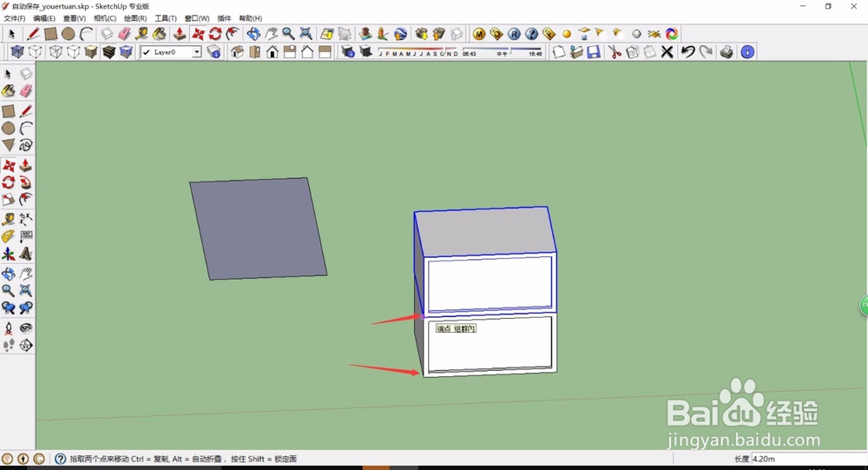Viewport: 868px width, 470px height.
Task: Select the Protractor tool in left toolbar
Action: point(9,236)
